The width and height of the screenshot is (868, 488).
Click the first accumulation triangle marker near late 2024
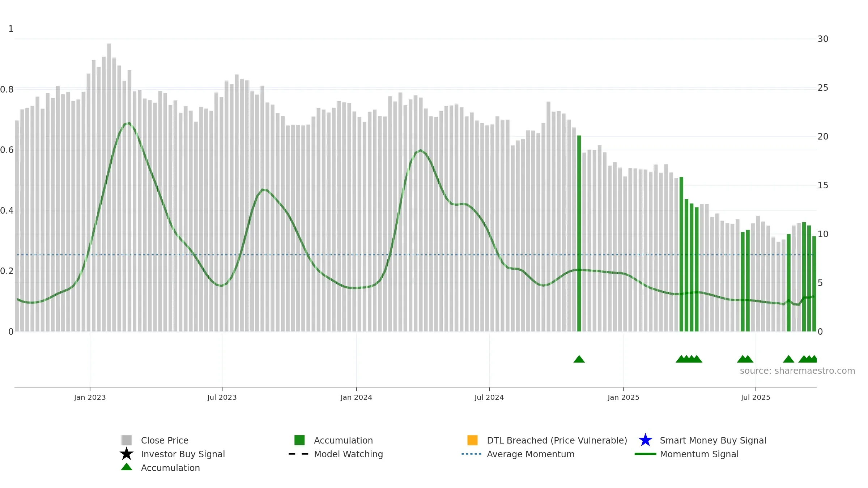click(x=579, y=359)
